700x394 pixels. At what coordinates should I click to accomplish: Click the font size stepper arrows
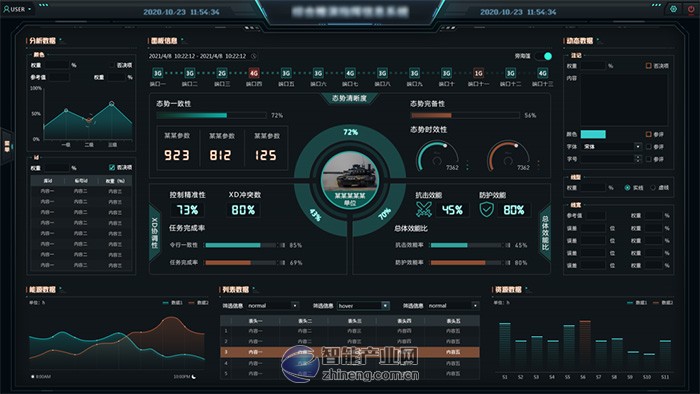pyautogui.click(x=638, y=159)
